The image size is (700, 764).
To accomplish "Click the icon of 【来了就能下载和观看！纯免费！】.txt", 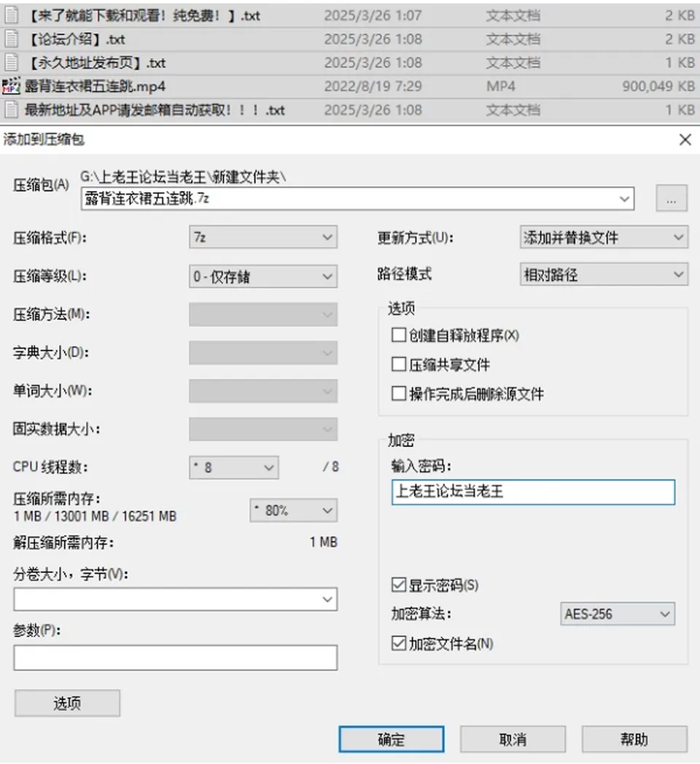I will [11, 15].
